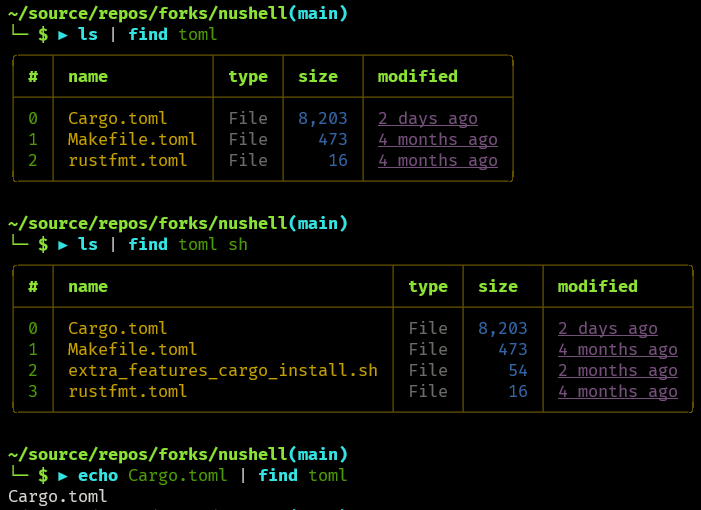Click the 'name' column header in first table
701x510 pixels.
(88, 76)
